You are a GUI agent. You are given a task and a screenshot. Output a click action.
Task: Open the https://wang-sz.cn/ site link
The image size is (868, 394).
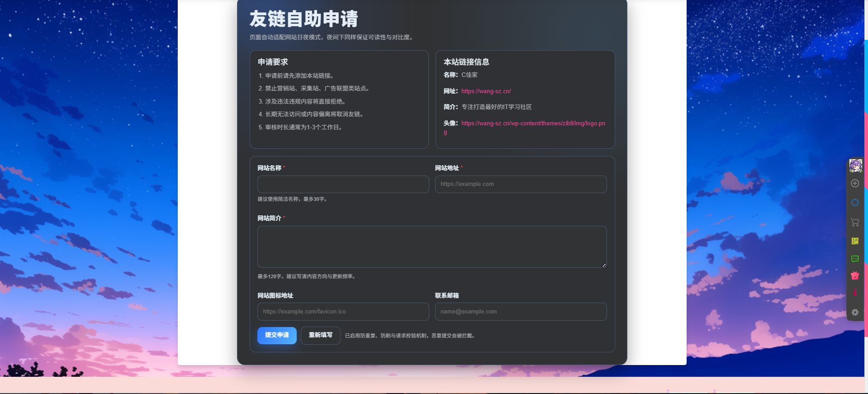(x=486, y=91)
